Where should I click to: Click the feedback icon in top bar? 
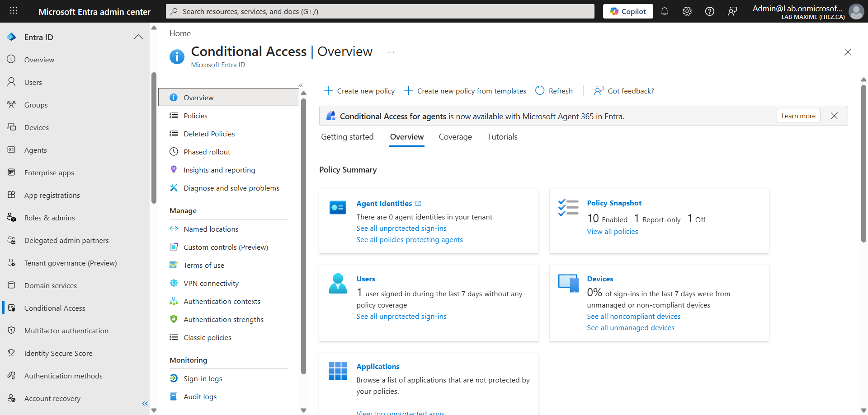click(732, 11)
